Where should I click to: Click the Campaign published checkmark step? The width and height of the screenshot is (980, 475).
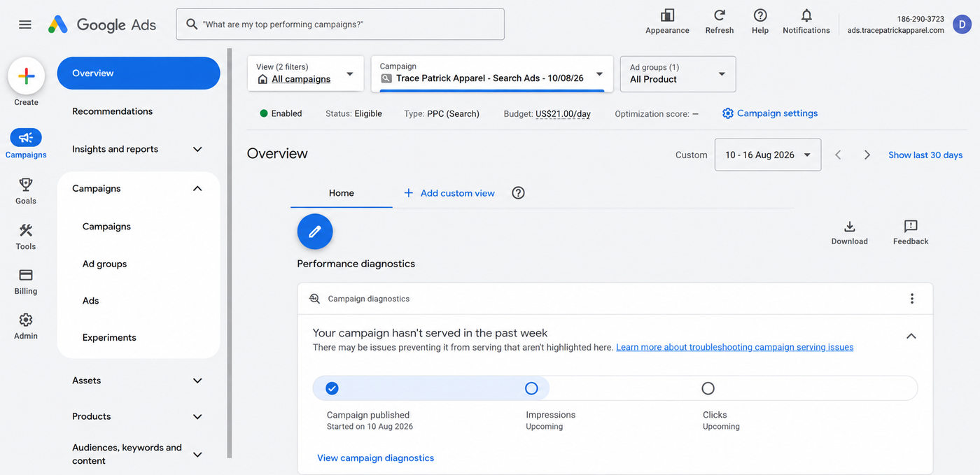tap(332, 388)
